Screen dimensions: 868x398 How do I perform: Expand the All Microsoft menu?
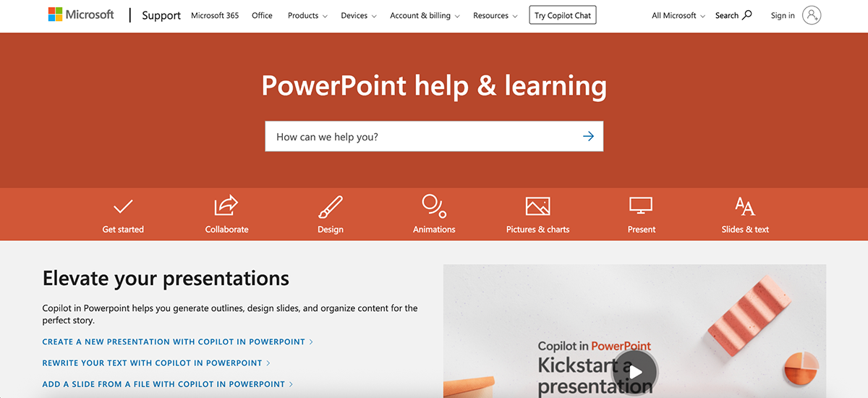678,15
